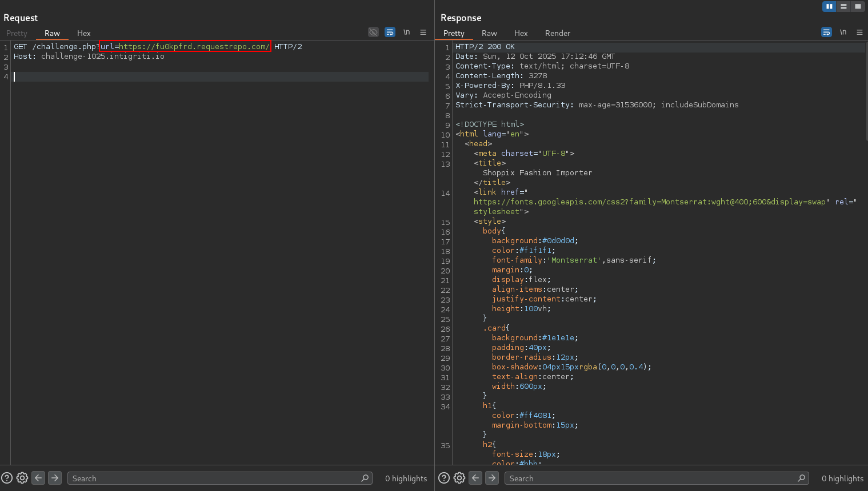Switch to the top-bottom split layout
This screenshot has height=491, width=868.
[843, 6]
